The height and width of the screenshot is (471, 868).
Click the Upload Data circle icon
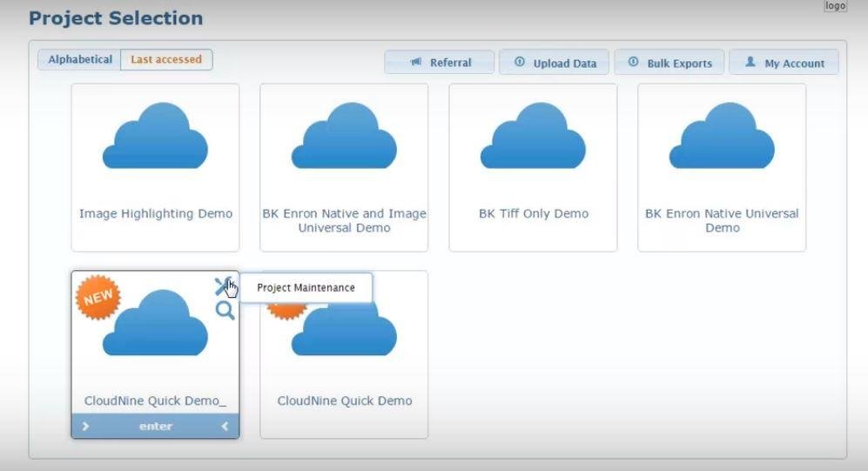(519, 62)
